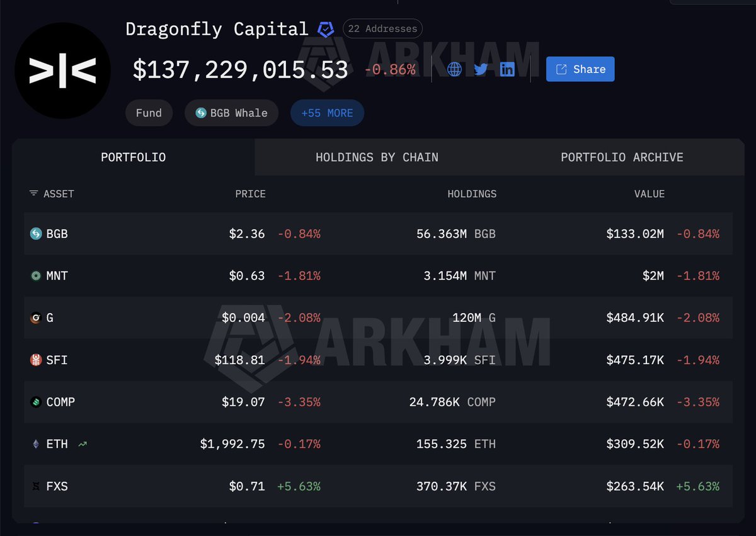Viewport: 756px width, 536px height.
Task: Click the BGB Whale tag
Action: (231, 113)
